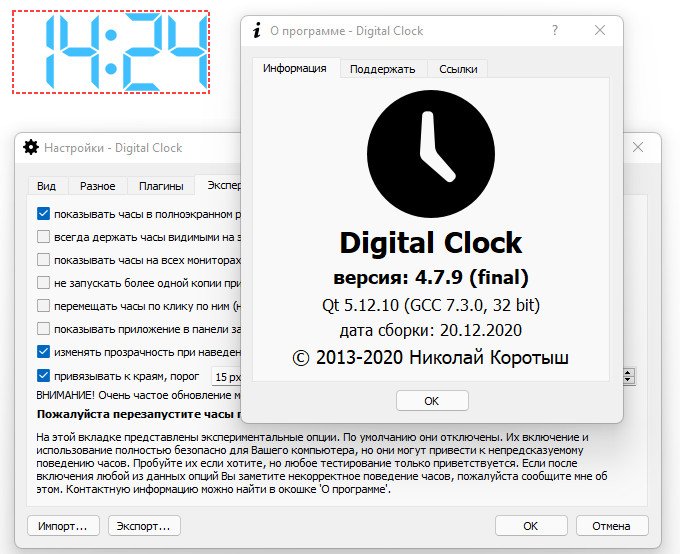The image size is (680, 554).
Task: Click the Отмена button
Action: (612, 526)
